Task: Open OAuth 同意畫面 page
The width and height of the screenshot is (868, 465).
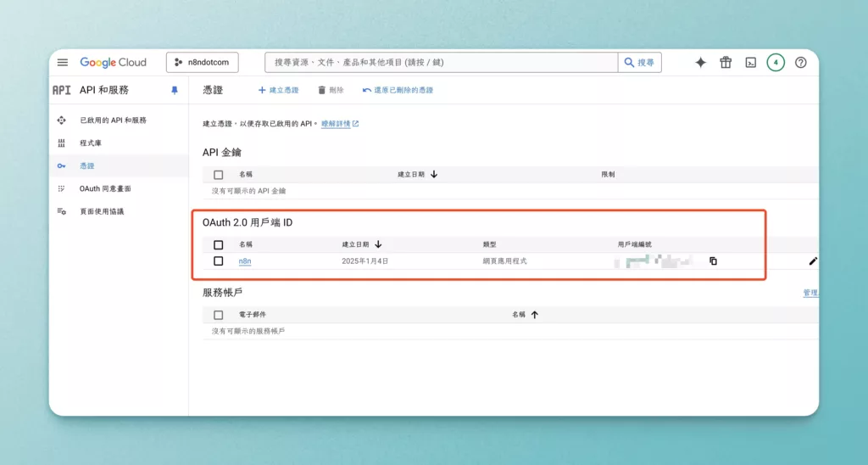Action: (x=105, y=188)
